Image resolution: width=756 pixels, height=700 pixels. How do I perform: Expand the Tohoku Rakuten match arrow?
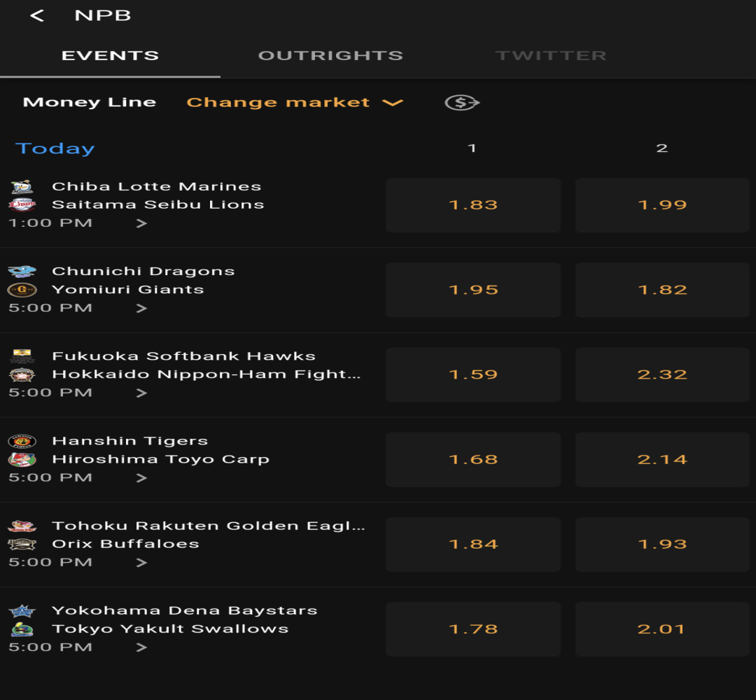[141, 563]
